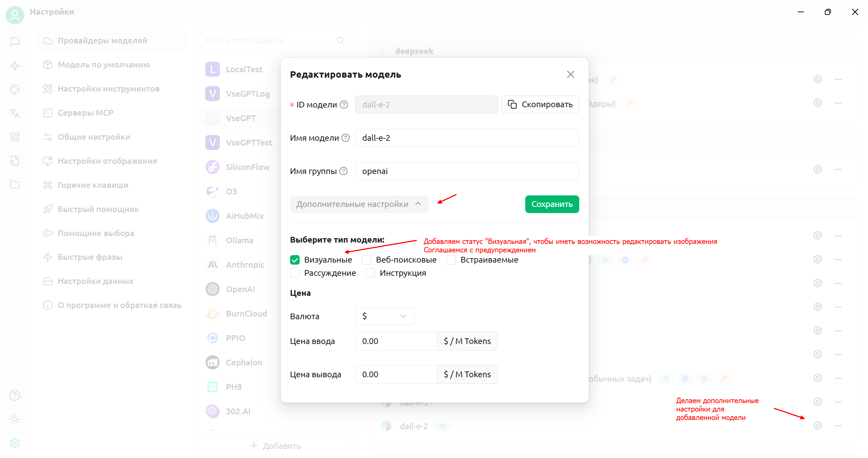Close the Редактировать модель dialog
The width and height of the screenshot is (868, 458).
point(571,75)
